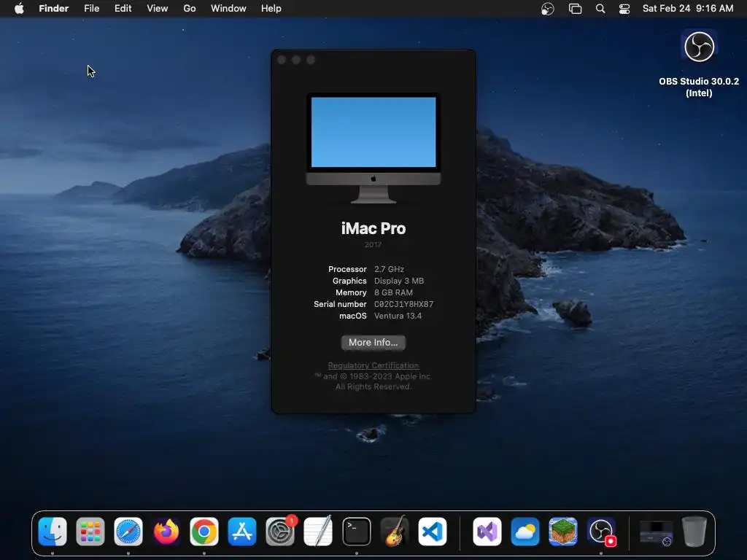The width and height of the screenshot is (747, 560).
Task: Open the Window menu
Action: click(x=228, y=9)
